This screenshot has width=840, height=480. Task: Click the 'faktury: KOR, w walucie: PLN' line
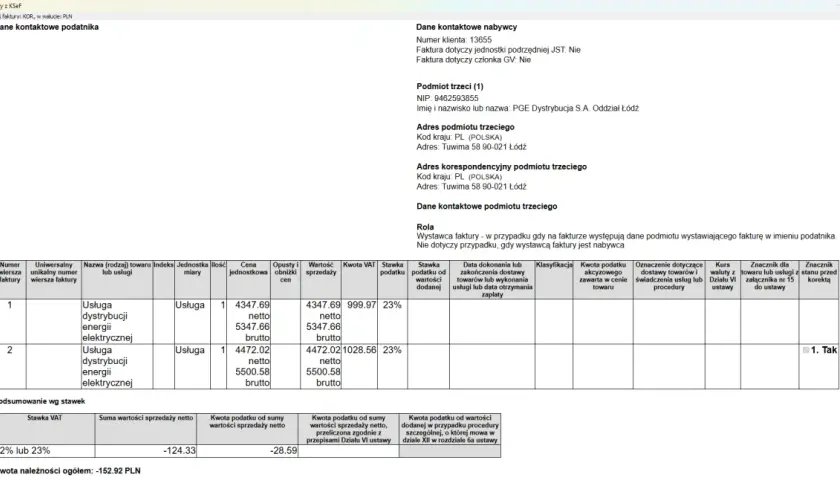[x=36, y=17]
